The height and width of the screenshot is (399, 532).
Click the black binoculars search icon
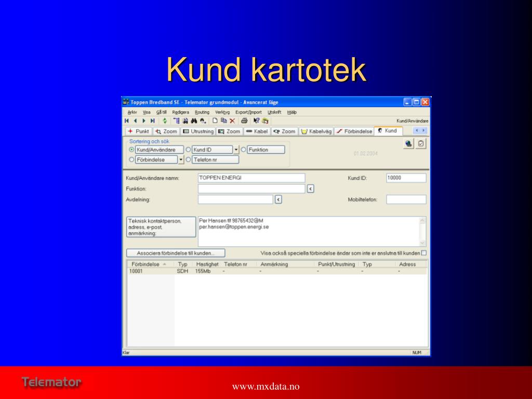click(194, 121)
